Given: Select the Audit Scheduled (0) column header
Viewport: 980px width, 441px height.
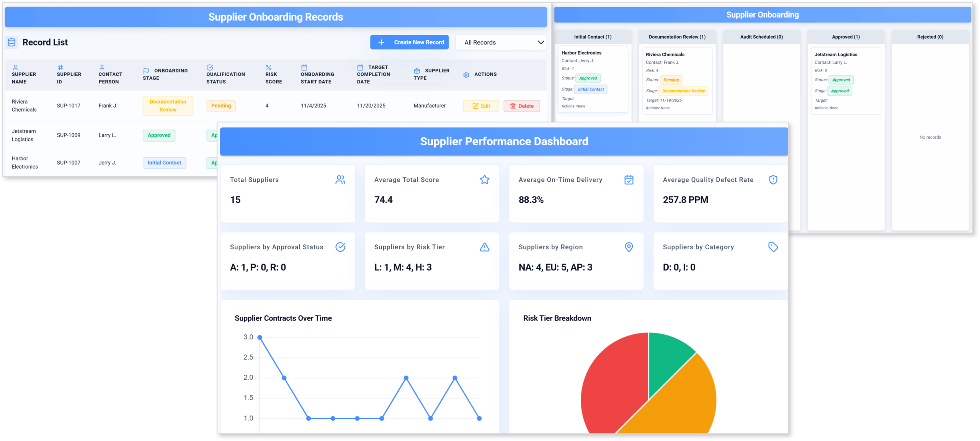Looking at the screenshot, I should pyautogui.click(x=761, y=37).
